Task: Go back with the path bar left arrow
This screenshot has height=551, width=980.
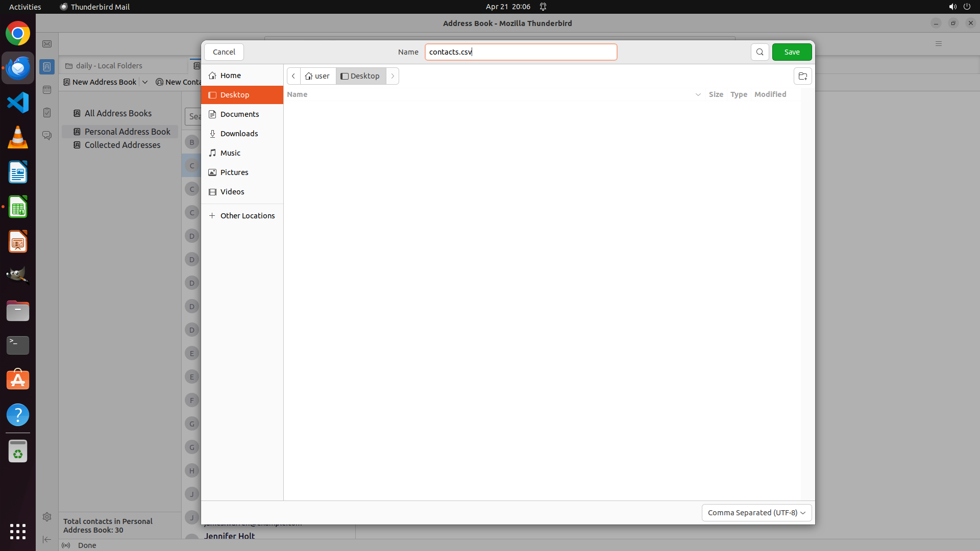Action: click(x=293, y=76)
